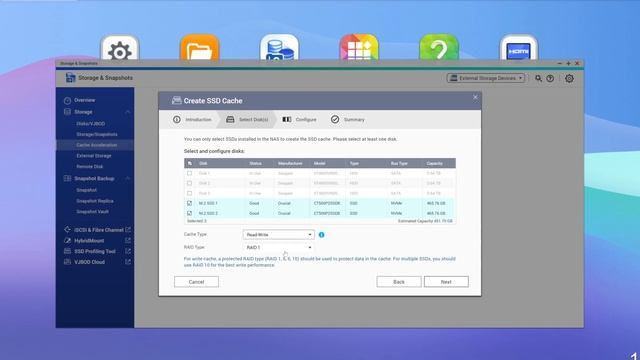Screen dimensions: 640x360
Task: Tick the Disk 3 checkbox
Action: click(x=189, y=193)
